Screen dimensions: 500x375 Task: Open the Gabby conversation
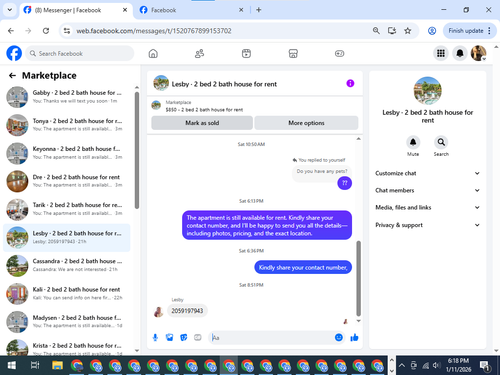click(67, 97)
